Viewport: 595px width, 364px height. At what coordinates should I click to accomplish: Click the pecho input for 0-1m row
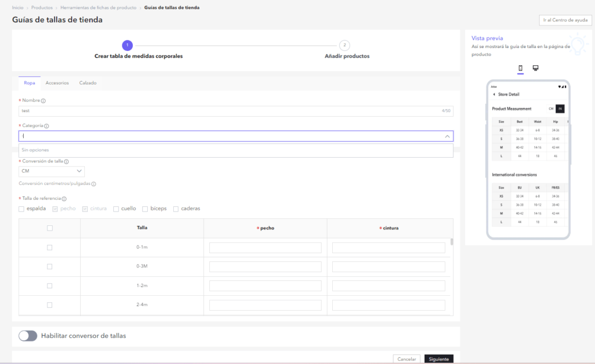pos(265,248)
